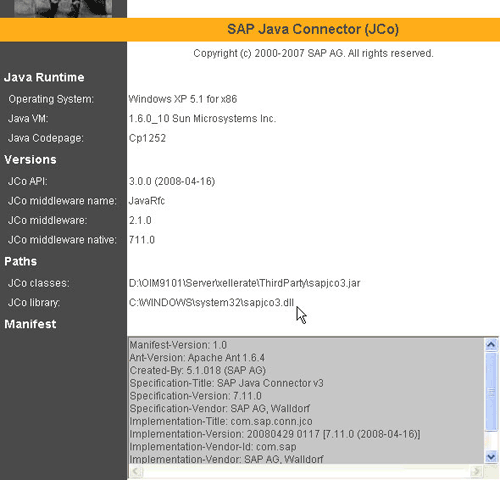Click the JavaRfc value

coord(147,201)
